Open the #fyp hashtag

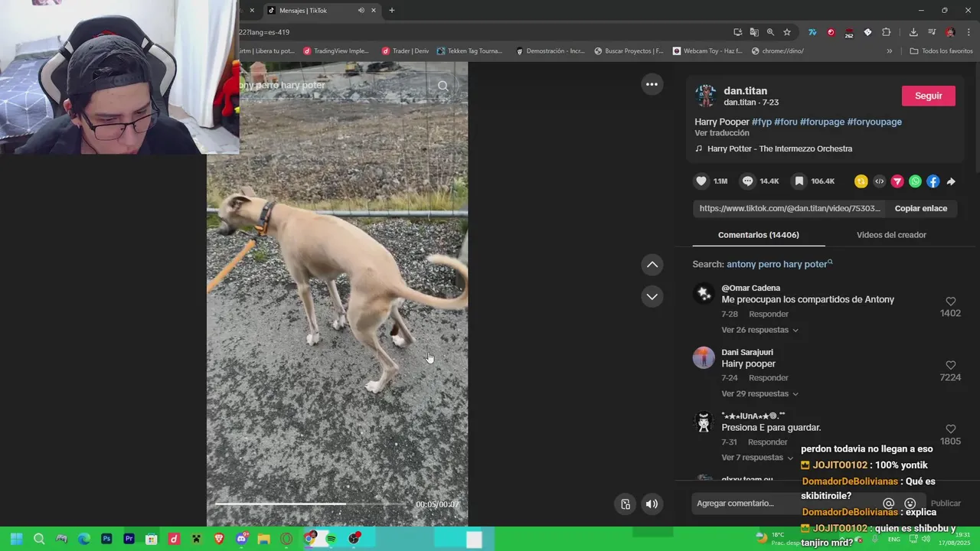click(x=762, y=122)
